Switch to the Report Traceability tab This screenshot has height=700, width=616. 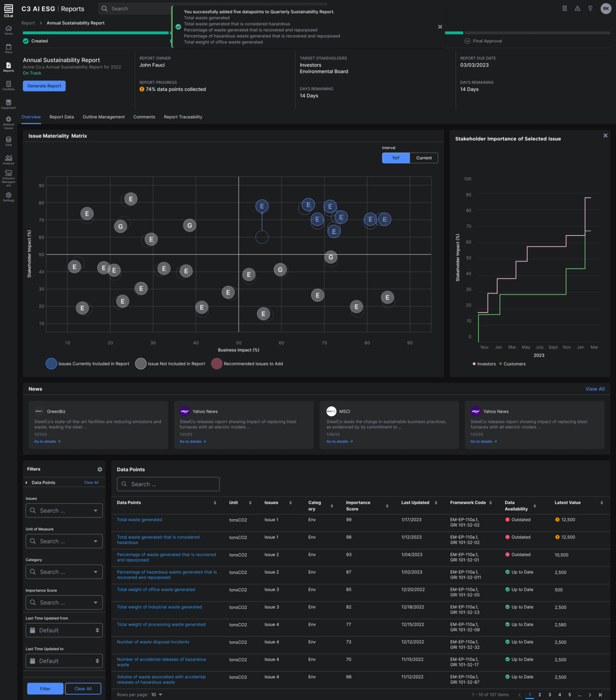coord(183,117)
